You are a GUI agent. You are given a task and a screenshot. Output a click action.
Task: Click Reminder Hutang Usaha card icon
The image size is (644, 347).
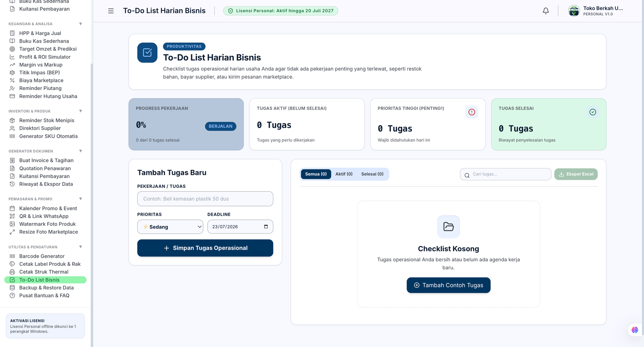(12, 97)
